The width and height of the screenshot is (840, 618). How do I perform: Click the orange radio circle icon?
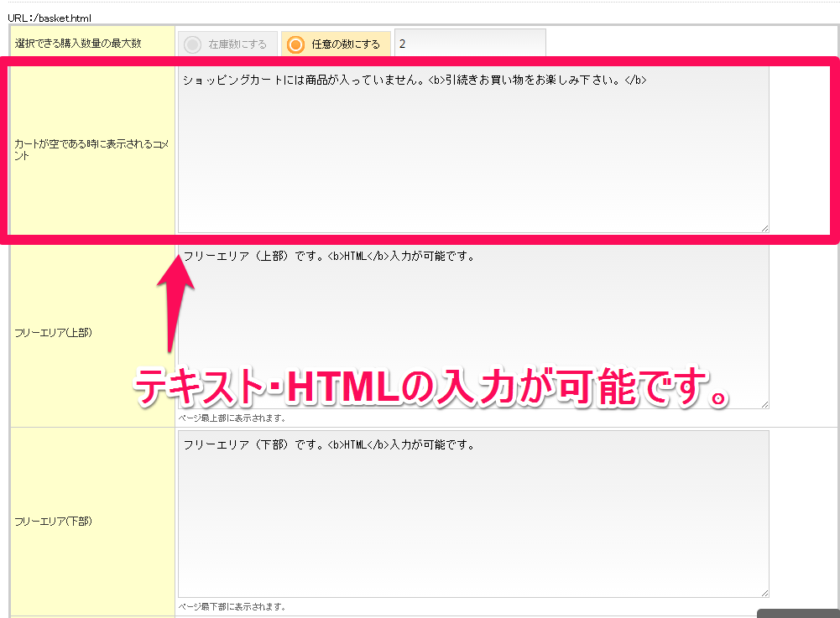[295, 44]
